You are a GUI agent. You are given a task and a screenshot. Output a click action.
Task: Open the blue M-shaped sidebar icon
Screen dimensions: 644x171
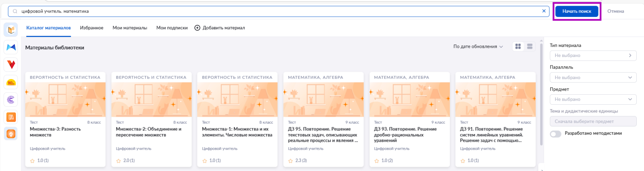coord(11,47)
